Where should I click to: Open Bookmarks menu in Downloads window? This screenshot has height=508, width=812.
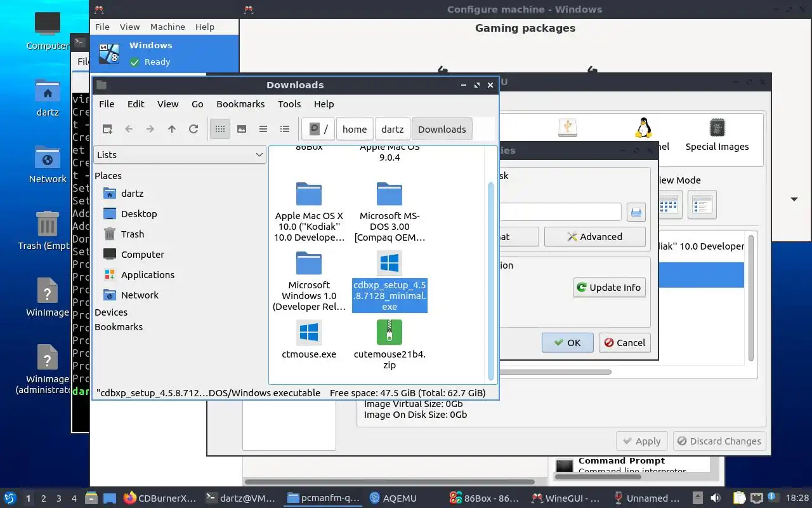coord(240,104)
